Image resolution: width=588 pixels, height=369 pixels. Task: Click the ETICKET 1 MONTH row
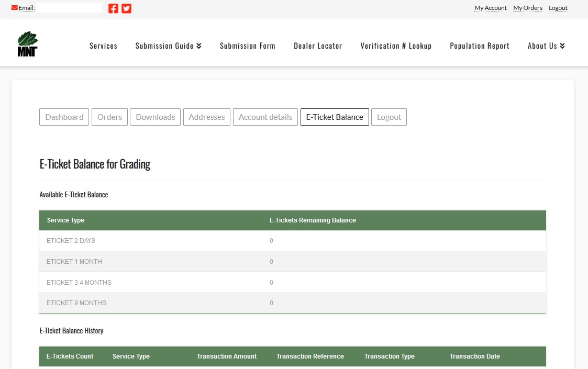coord(293,261)
